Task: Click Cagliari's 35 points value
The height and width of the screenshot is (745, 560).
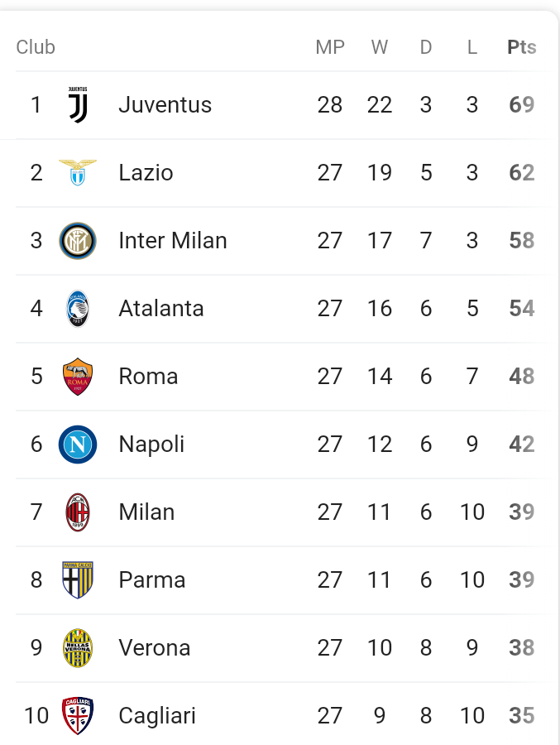Action: pyautogui.click(x=521, y=716)
